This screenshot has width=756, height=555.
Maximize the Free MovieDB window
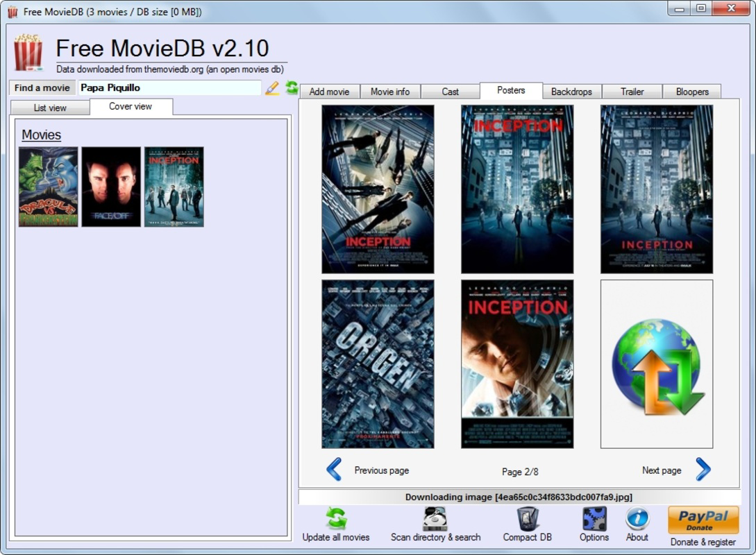(x=701, y=8)
